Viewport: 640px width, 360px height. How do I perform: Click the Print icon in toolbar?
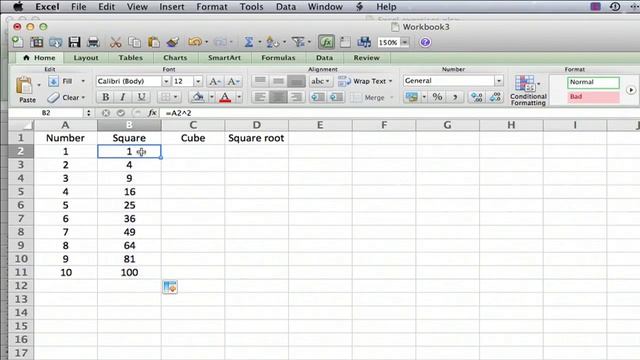[x=93, y=42]
